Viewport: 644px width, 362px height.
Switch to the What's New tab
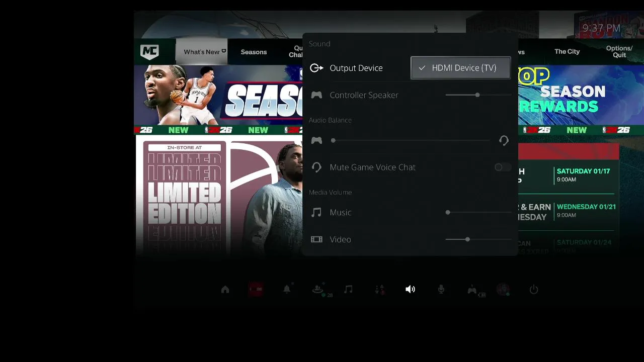pyautogui.click(x=201, y=52)
